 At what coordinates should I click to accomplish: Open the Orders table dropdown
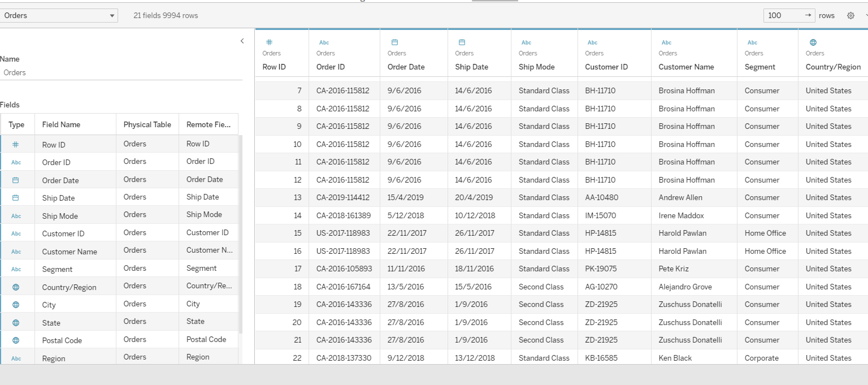coord(59,16)
